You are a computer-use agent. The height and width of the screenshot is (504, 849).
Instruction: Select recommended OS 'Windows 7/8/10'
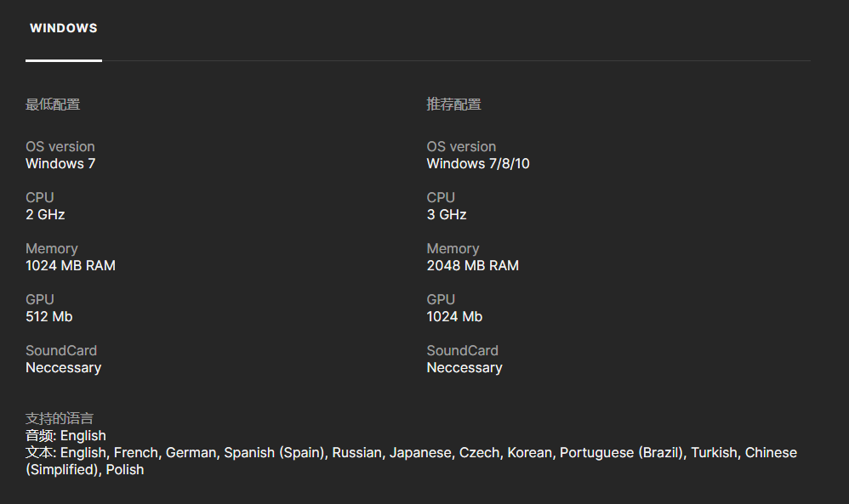[x=478, y=164]
